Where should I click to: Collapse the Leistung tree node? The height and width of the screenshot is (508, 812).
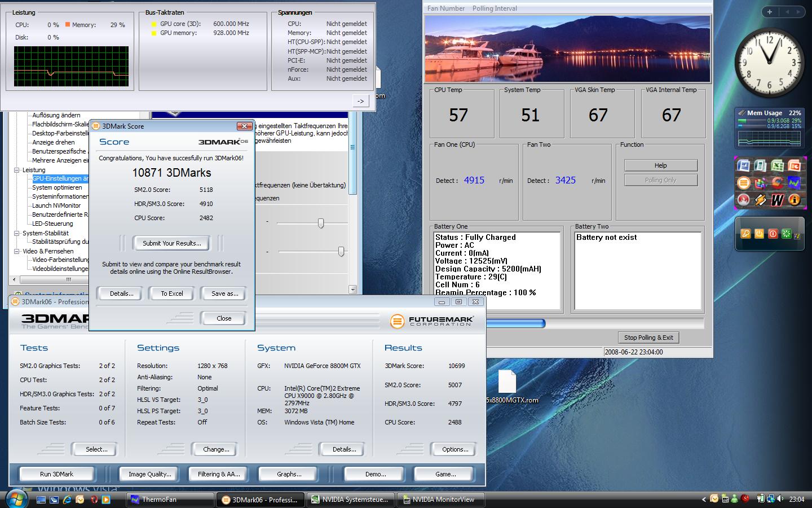click(17, 170)
